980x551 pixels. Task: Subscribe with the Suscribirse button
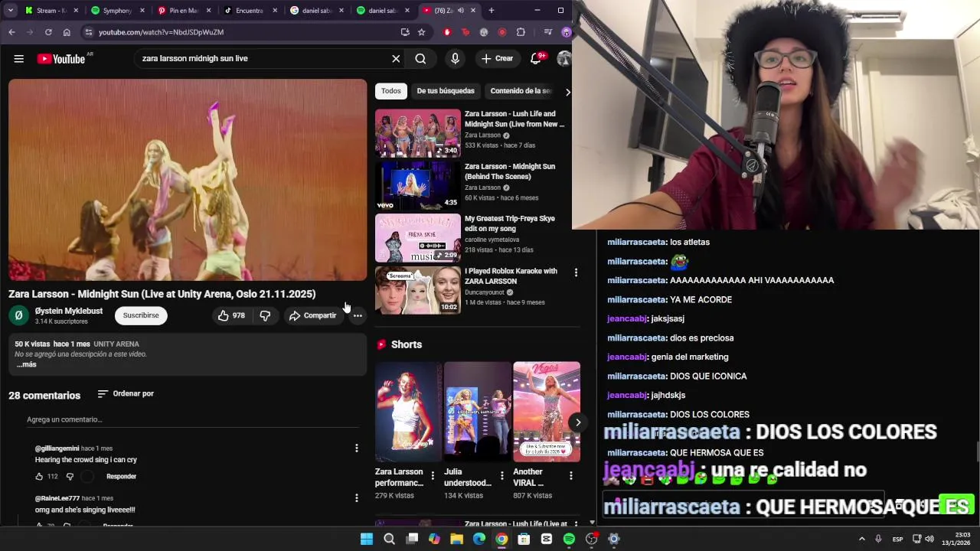coord(141,315)
